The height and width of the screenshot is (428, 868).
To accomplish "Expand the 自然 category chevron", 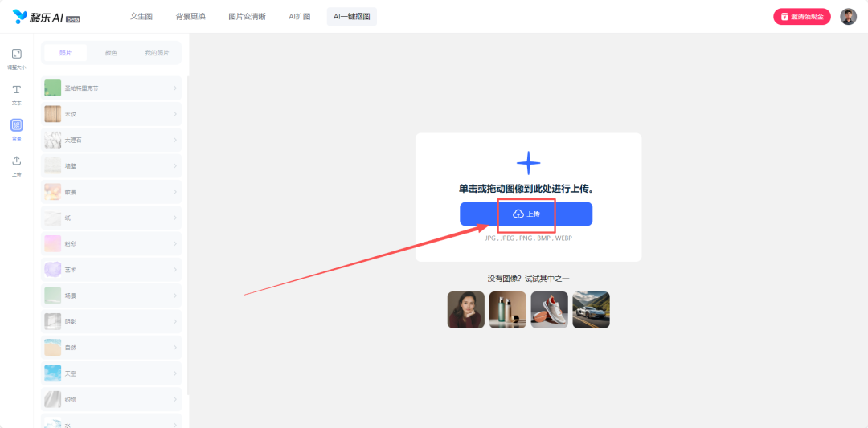I will 175,347.
